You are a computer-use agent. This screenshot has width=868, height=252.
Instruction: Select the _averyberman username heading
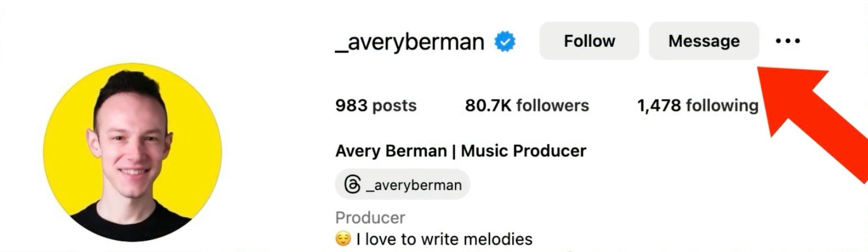pyautogui.click(x=410, y=42)
